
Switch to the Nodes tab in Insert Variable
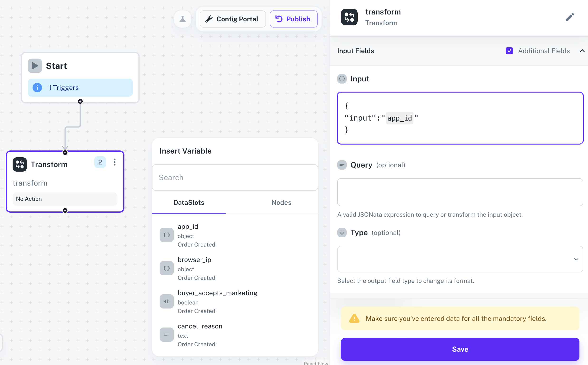281,202
